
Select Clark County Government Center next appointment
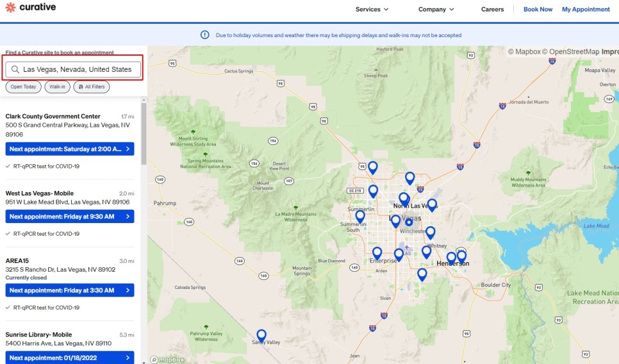pos(70,149)
